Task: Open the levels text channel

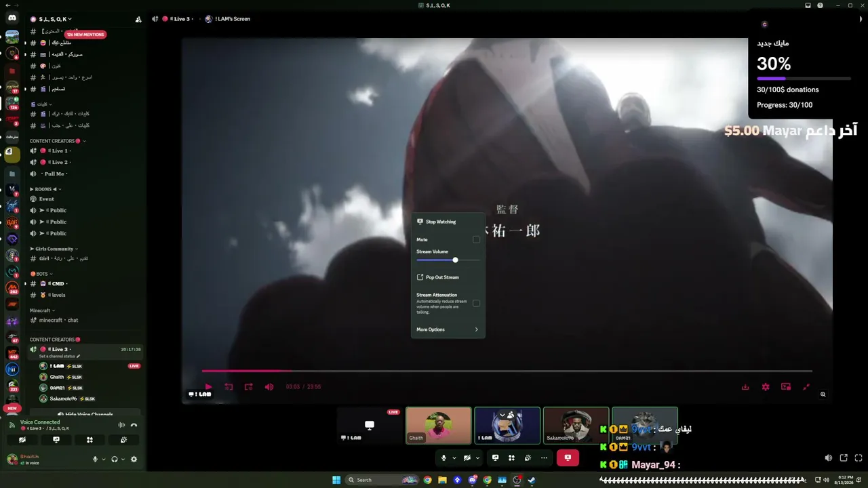Action: click(x=84, y=295)
